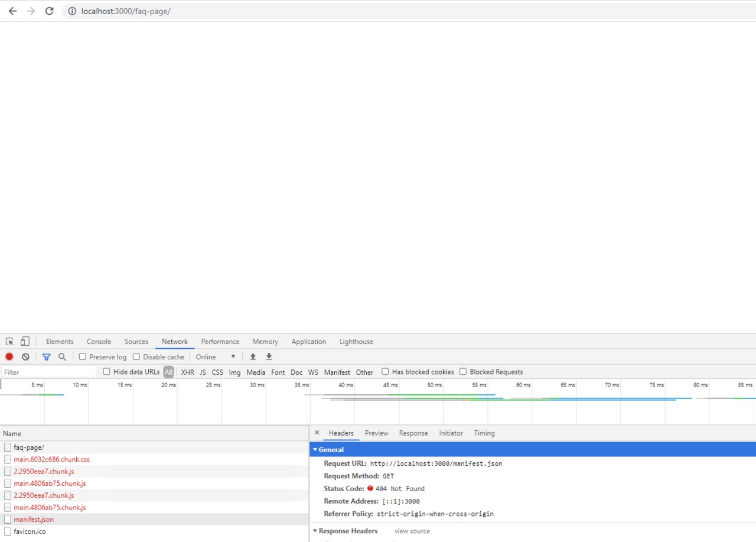Check Hide data URLs
Screen dimensions: 756x542
coord(107,372)
